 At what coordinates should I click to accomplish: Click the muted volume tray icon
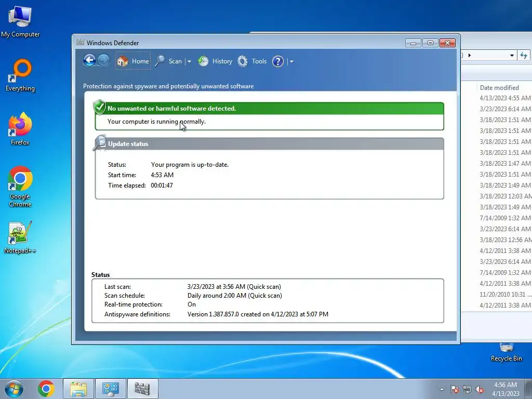coord(480,389)
